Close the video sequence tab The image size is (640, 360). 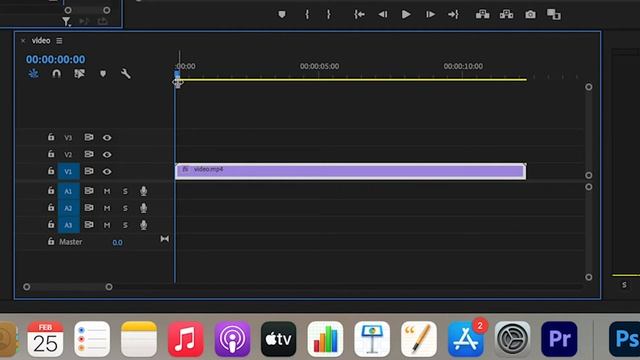click(x=23, y=40)
